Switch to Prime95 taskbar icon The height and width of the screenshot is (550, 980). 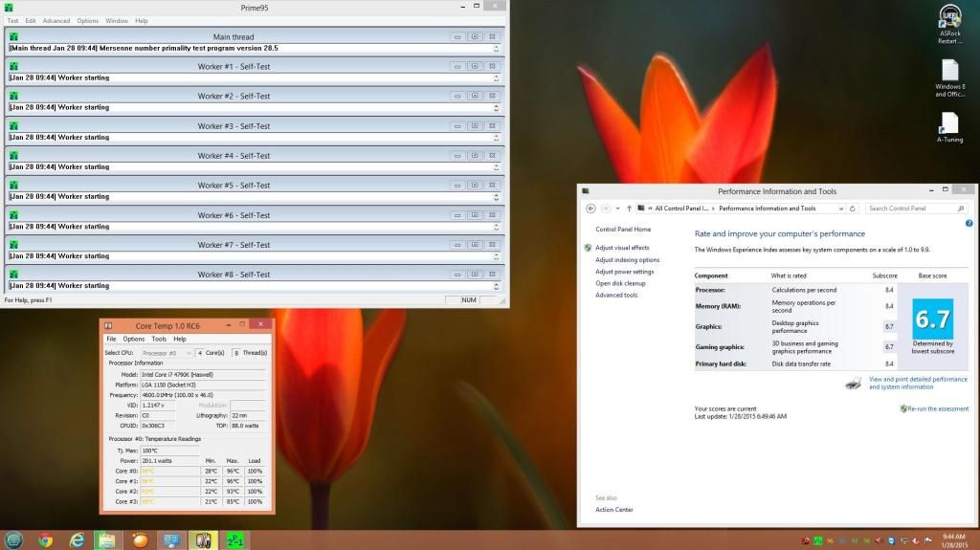pos(235,540)
